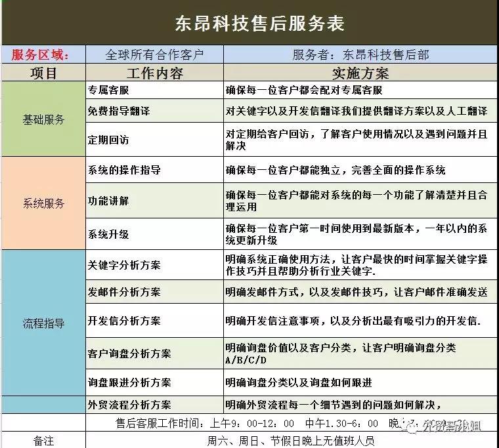Select the cell 服务者：东昂科技售后部
499x448 pixels.
click(x=360, y=54)
